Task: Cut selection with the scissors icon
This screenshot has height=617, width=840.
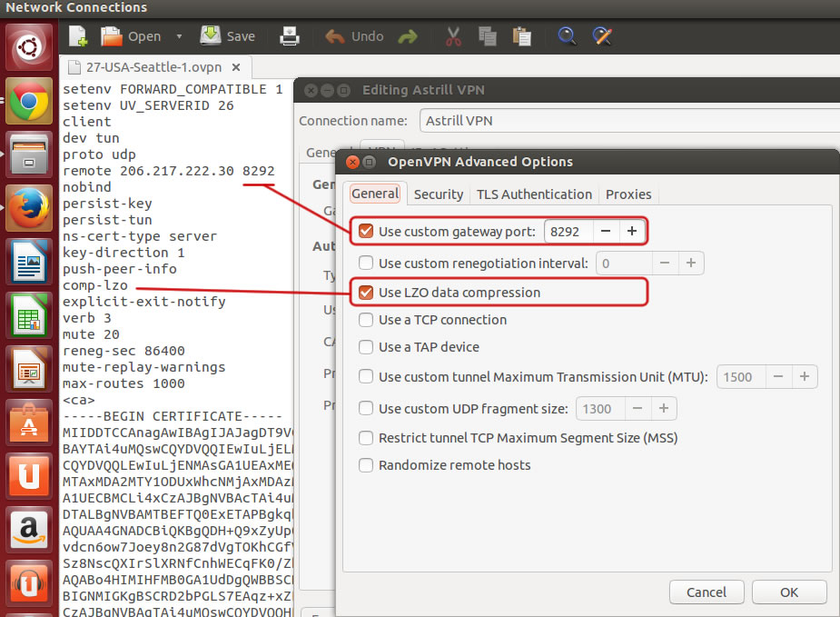Action: [453, 36]
